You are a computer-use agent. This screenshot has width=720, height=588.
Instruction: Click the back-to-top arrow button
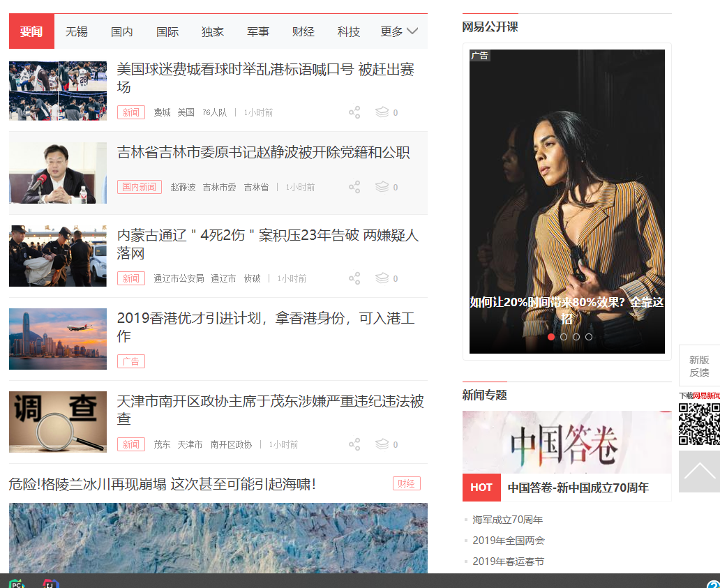click(x=699, y=472)
